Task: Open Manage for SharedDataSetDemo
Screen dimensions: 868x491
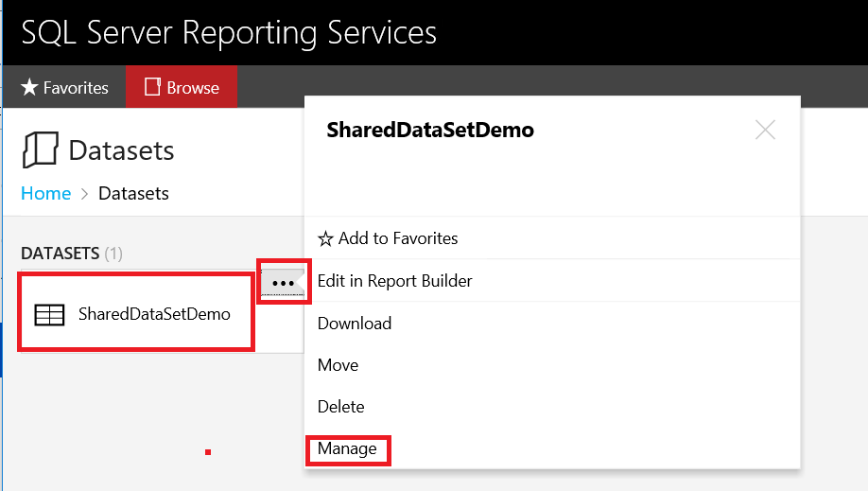Action: point(347,449)
